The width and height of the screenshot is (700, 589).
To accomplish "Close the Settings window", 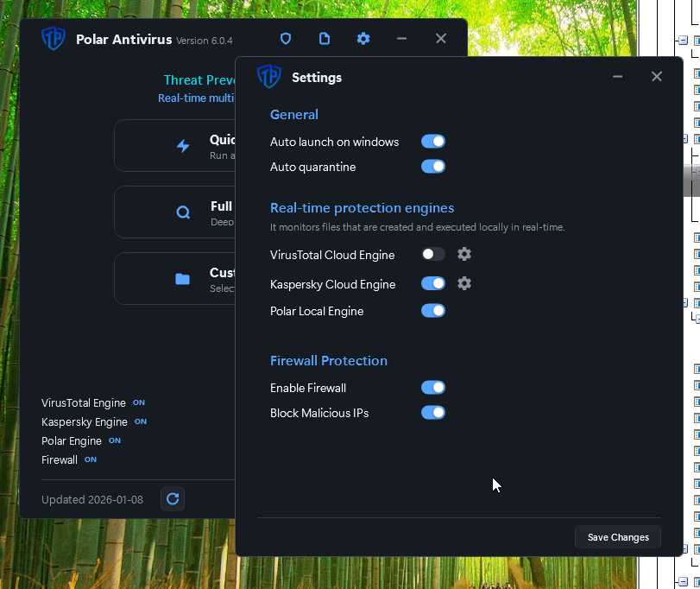I will tap(656, 76).
